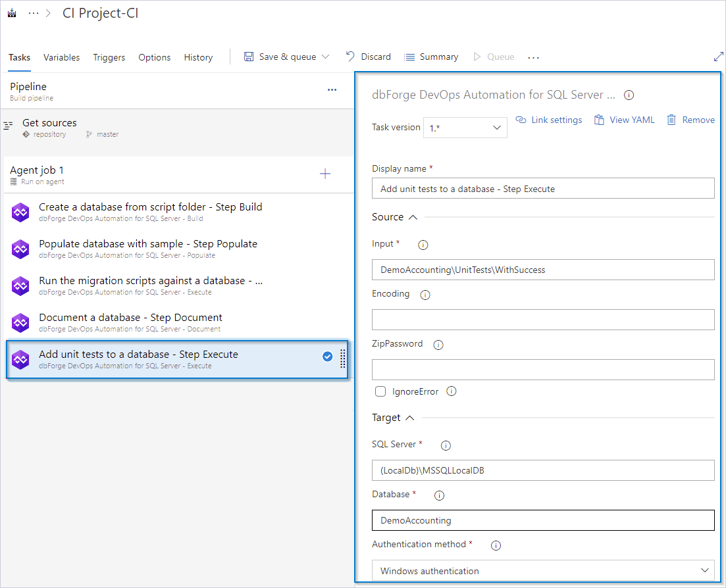The width and height of the screenshot is (726, 588).
Task: Click the empty ZipPassword field
Action: (x=543, y=369)
